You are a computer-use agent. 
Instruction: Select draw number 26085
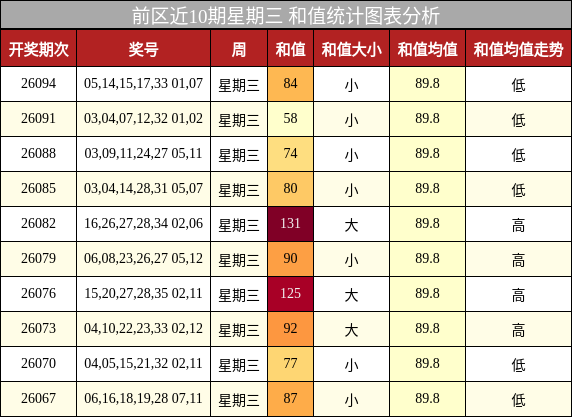click(x=38, y=189)
